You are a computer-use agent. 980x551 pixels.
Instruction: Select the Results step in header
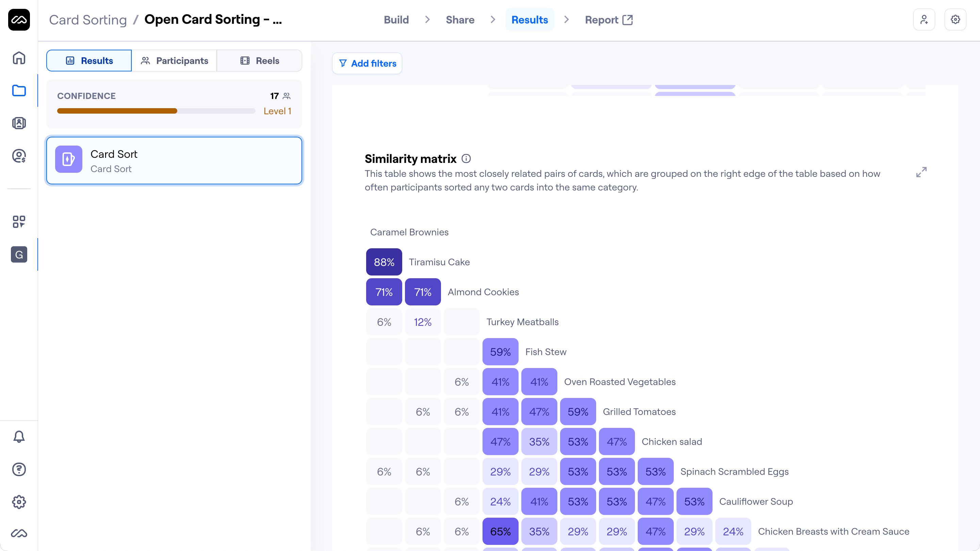tap(529, 20)
